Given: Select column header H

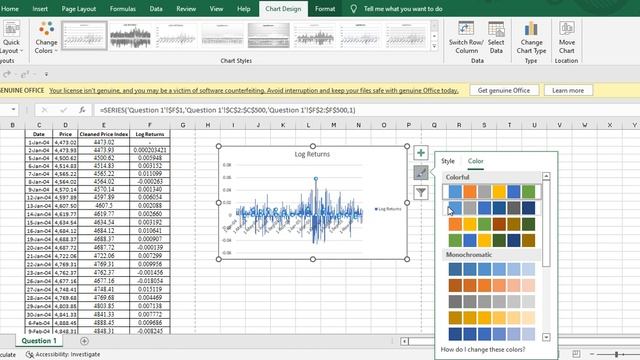Looking at the screenshot, I should pos(208,125).
